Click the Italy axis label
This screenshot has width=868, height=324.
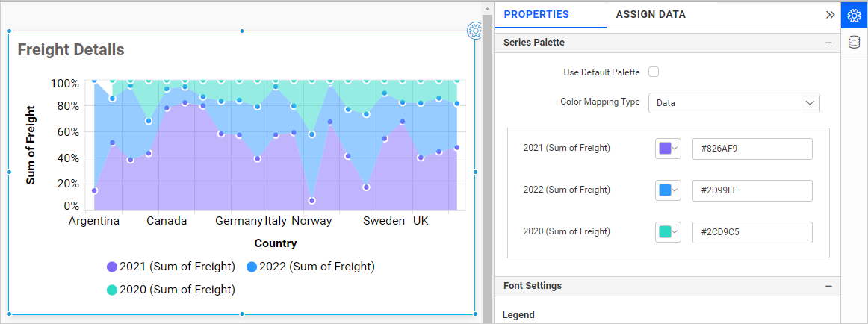click(276, 221)
